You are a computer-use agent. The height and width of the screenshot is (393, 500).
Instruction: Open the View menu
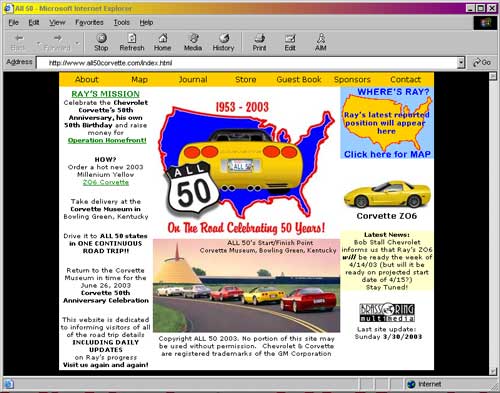57,22
